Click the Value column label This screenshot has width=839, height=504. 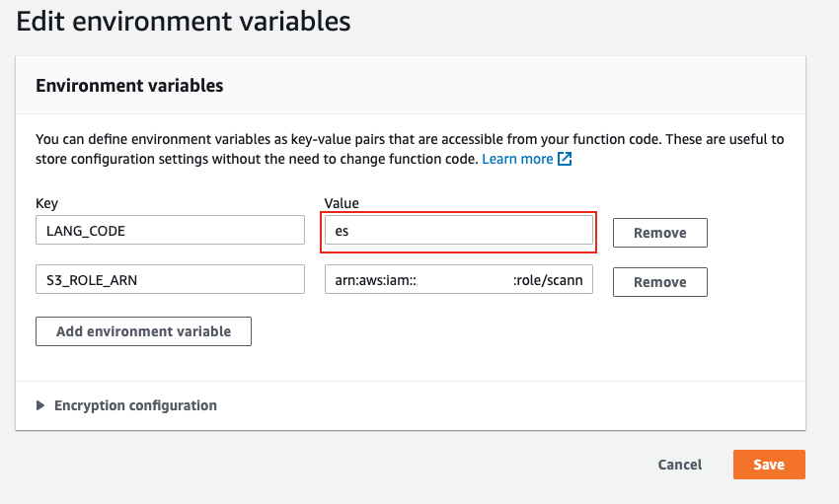pos(342,203)
